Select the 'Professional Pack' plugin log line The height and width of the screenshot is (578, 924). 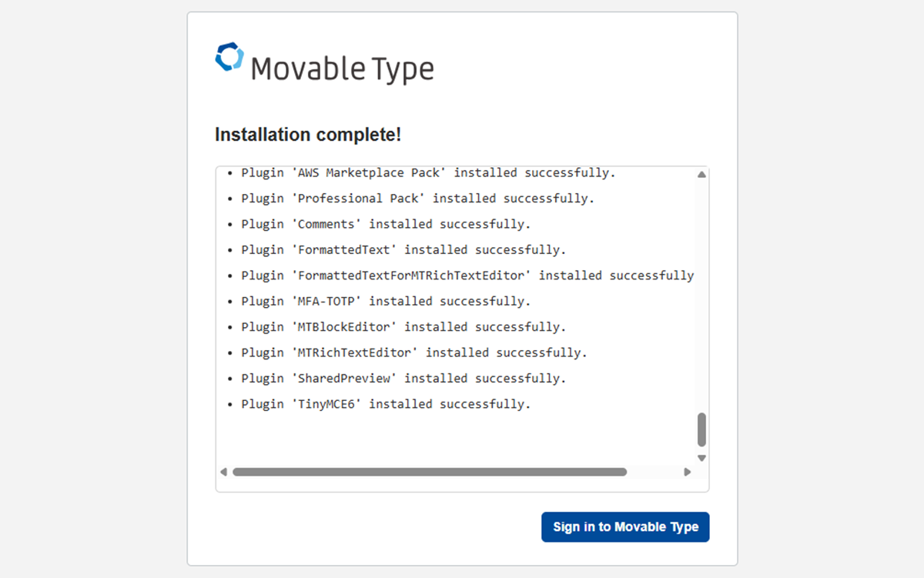pyautogui.click(x=417, y=199)
